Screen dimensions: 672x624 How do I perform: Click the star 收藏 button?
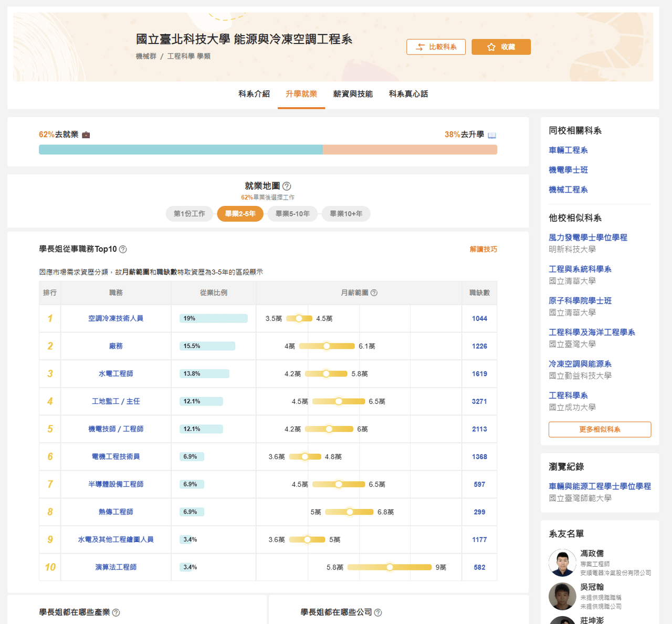coord(501,47)
